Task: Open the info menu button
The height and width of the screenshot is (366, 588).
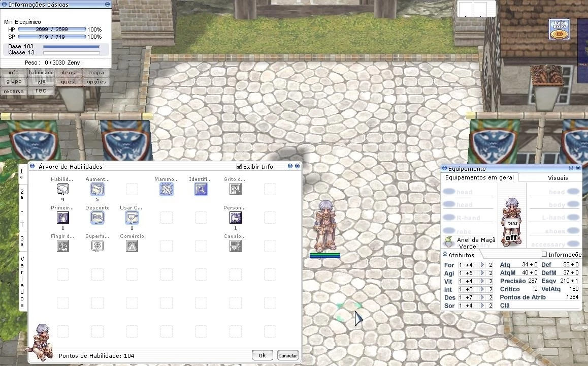Action: (14, 73)
